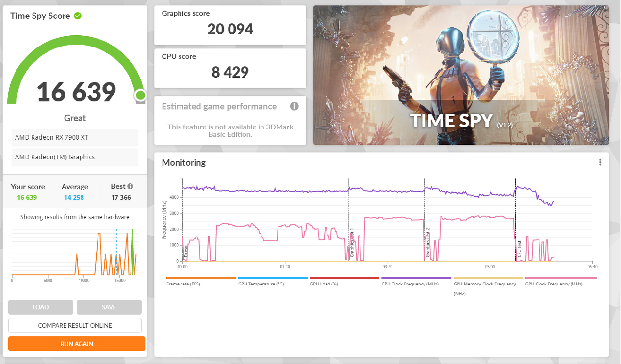Click the Average score 14 258
The height and width of the screenshot is (364, 621).
(75, 197)
